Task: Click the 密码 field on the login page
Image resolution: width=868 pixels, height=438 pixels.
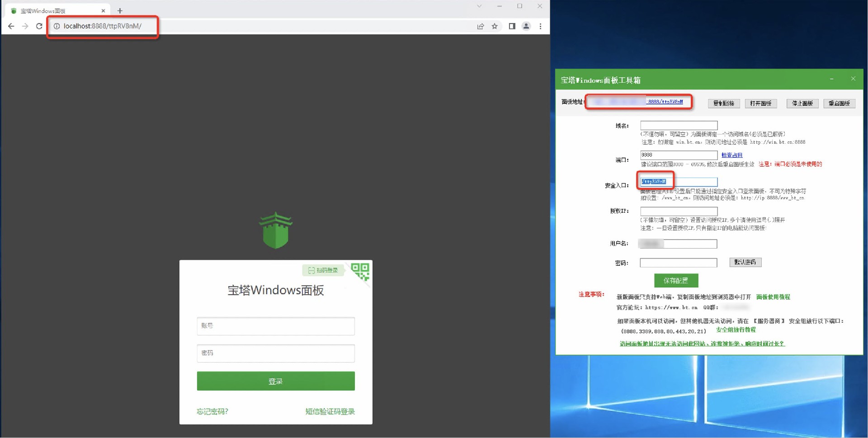Action: pos(276,353)
